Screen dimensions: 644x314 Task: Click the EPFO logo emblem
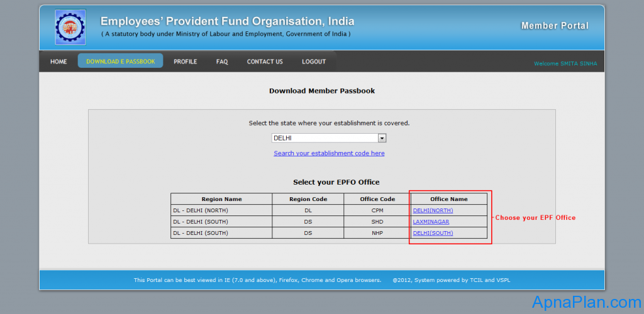tap(70, 28)
